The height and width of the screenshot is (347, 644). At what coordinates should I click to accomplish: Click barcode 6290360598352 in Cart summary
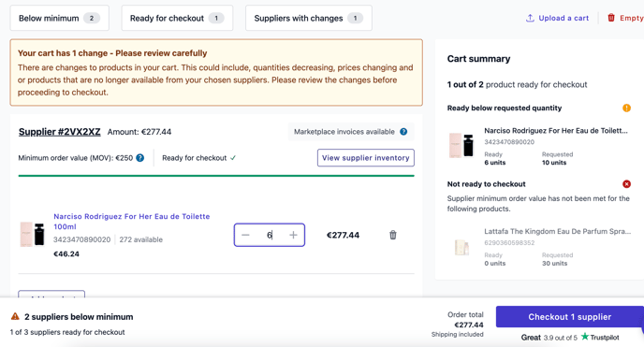click(509, 243)
